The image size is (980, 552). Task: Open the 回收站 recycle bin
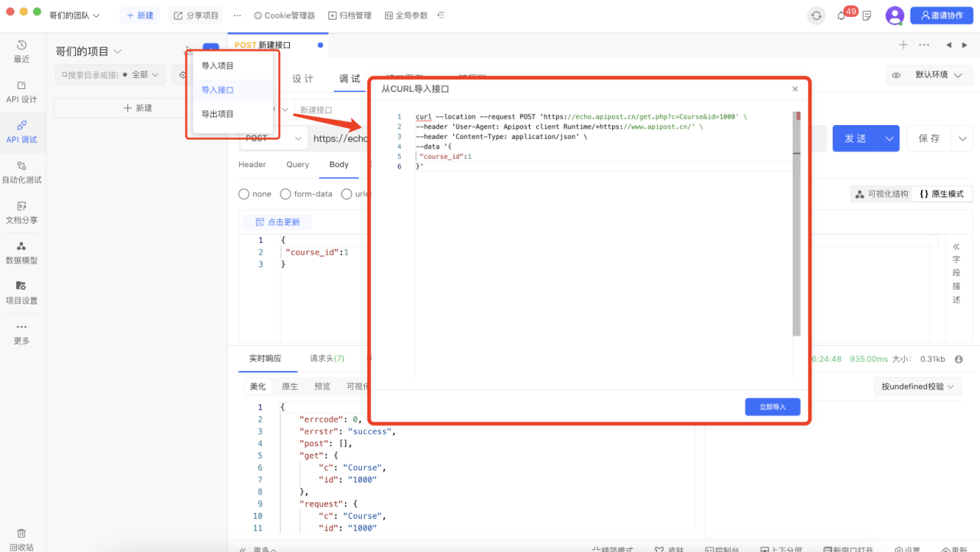pos(21,539)
